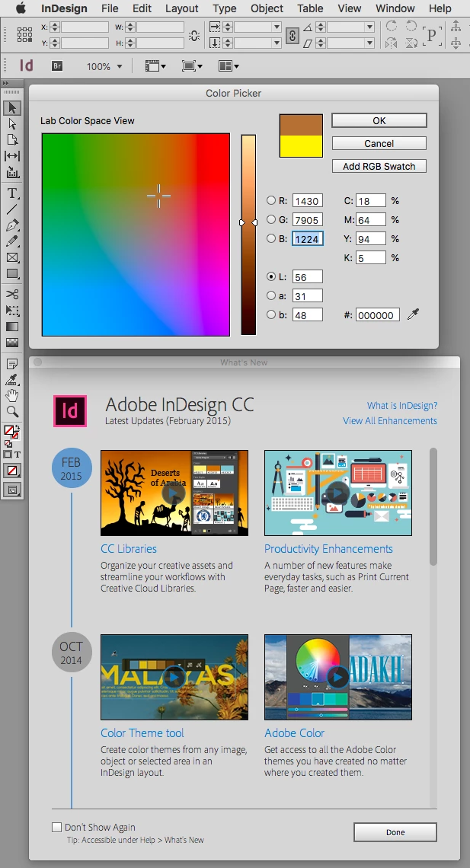
Task: Open the Shear X Angle dropdown
Action: [369, 43]
